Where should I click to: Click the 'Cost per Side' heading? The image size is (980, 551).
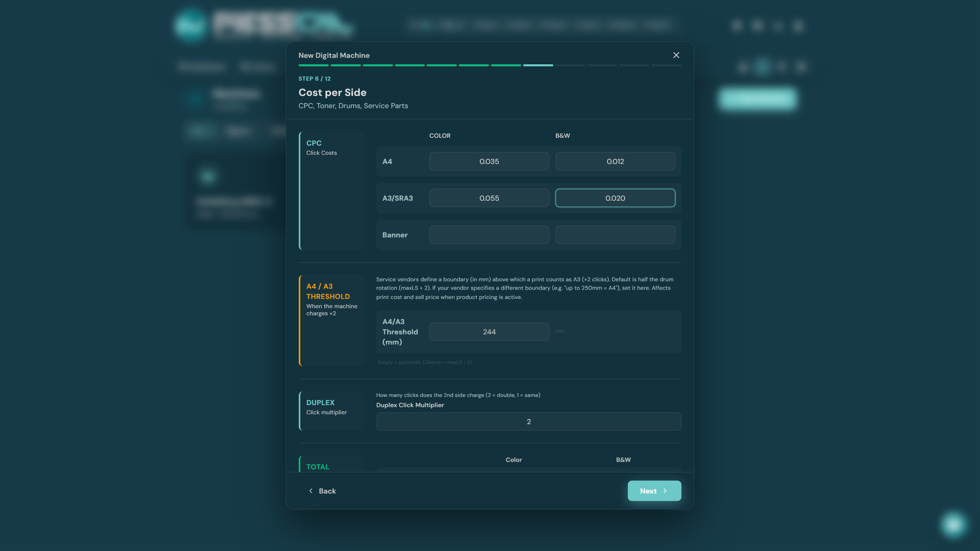tap(332, 93)
